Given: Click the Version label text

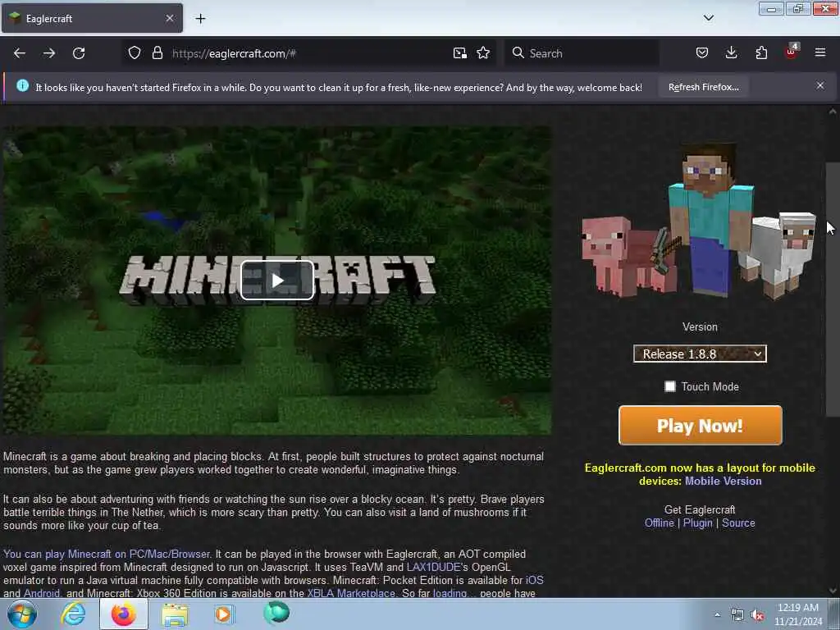Looking at the screenshot, I should point(700,326).
